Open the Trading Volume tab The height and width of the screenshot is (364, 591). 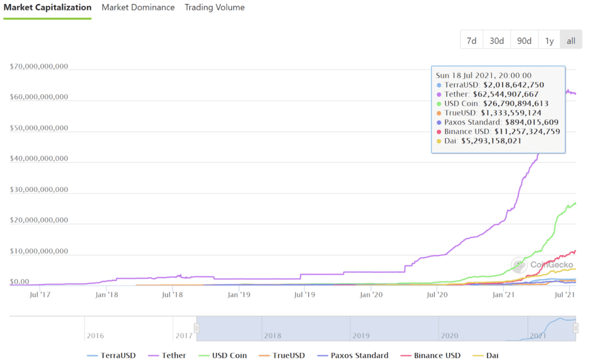pyautogui.click(x=214, y=7)
